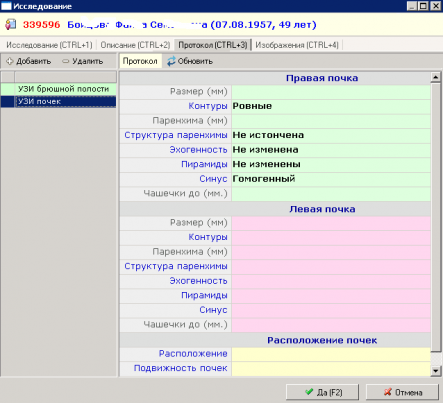Click the left kidney Контуры pink field
The width and height of the screenshot is (443, 403).
click(x=331, y=237)
